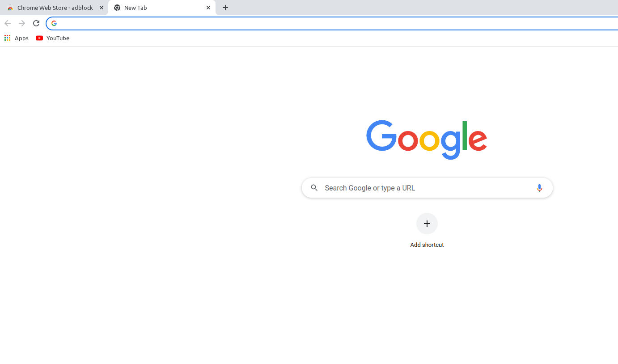
Task: Click the Google icon in address bar
Action: point(54,23)
